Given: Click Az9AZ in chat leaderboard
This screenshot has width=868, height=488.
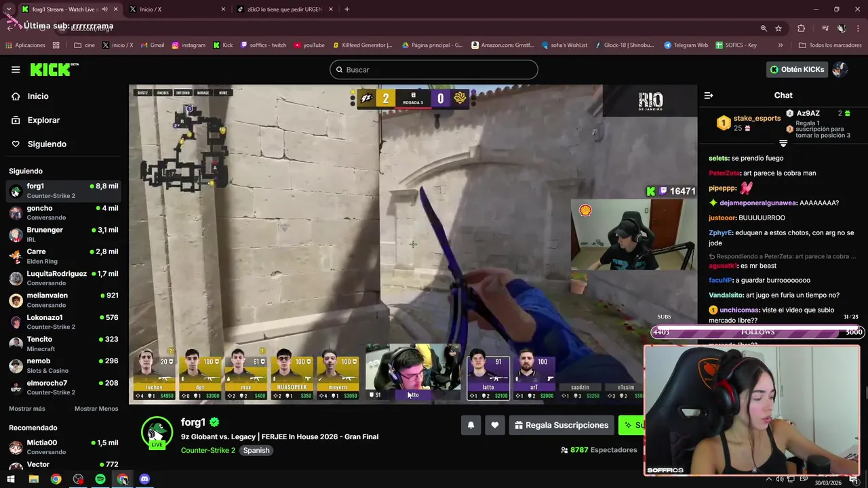Looking at the screenshot, I should tap(808, 113).
